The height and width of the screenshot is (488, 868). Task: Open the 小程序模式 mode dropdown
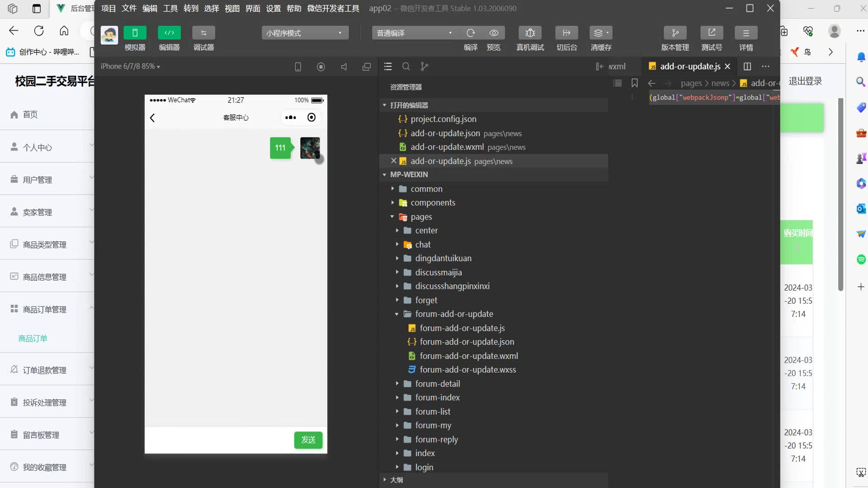click(305, 33)
